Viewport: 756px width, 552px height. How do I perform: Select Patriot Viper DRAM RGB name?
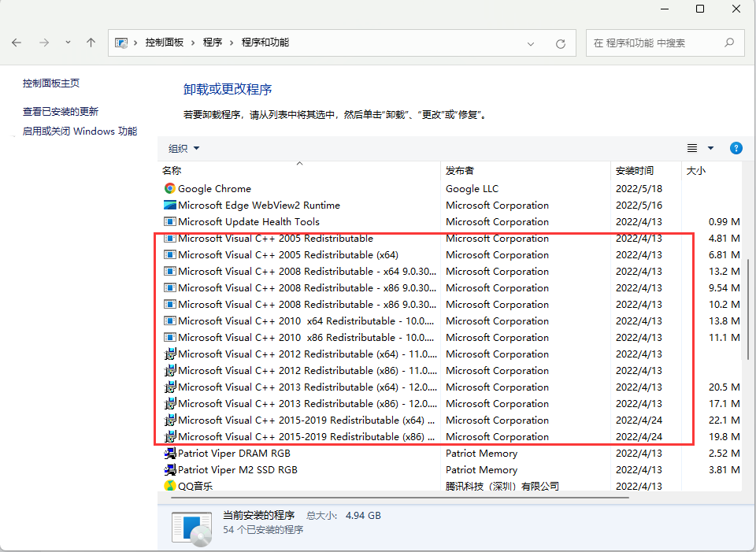(235, 453)
